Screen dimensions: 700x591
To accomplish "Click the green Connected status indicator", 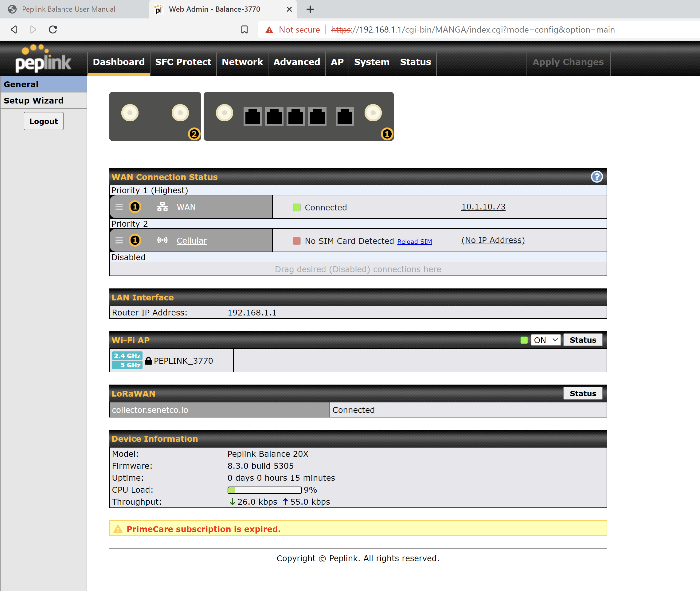I will tap(296, 207).
